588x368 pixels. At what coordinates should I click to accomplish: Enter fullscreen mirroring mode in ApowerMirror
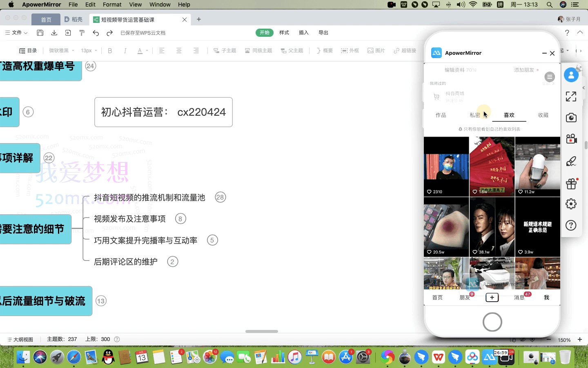(571, 96)
